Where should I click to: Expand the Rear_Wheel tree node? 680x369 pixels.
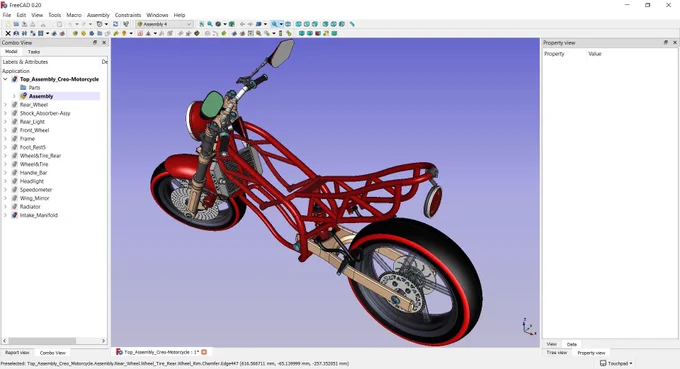pos(5,105)
